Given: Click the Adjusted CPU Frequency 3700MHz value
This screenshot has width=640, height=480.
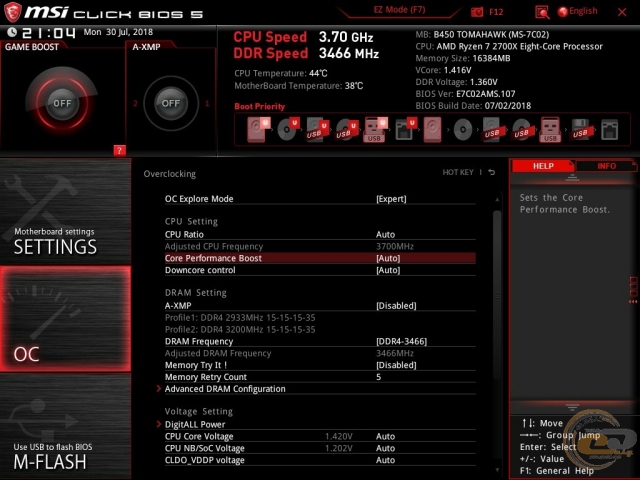Looking at the screenshot, I should pyautogui.click(x=395, y=246).
